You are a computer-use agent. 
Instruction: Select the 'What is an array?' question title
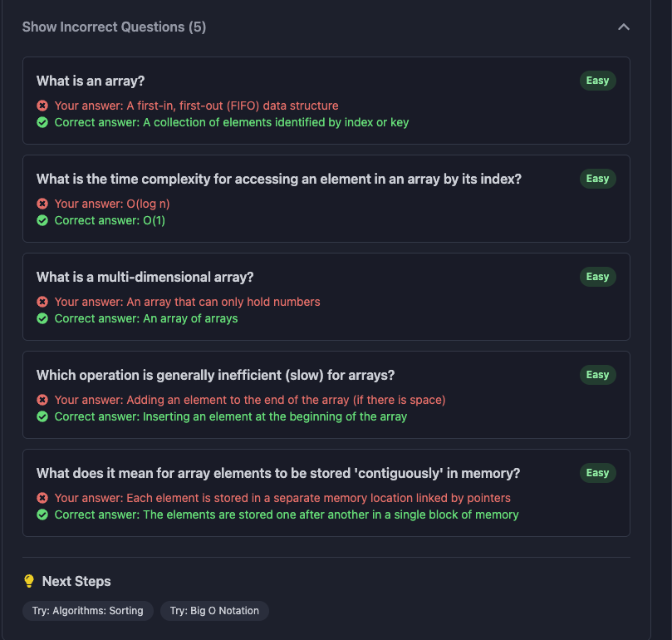point(91,81)
